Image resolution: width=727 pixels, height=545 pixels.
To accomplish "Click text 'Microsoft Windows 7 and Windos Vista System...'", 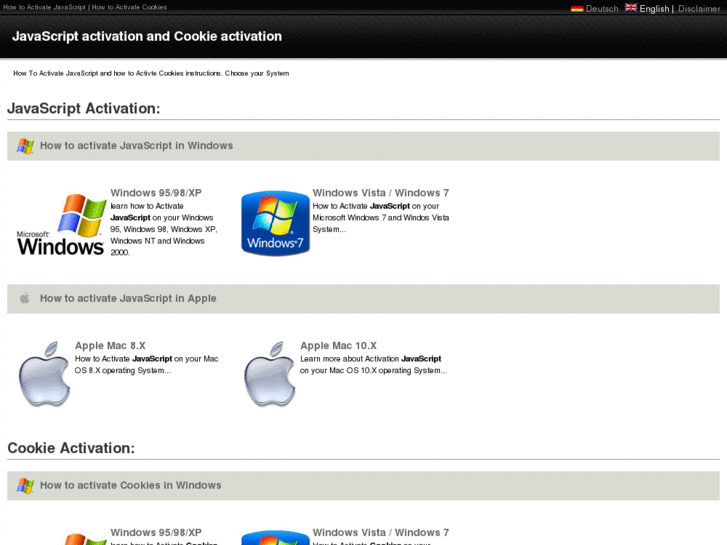I will pyautogui.click(x=381, y=224).
